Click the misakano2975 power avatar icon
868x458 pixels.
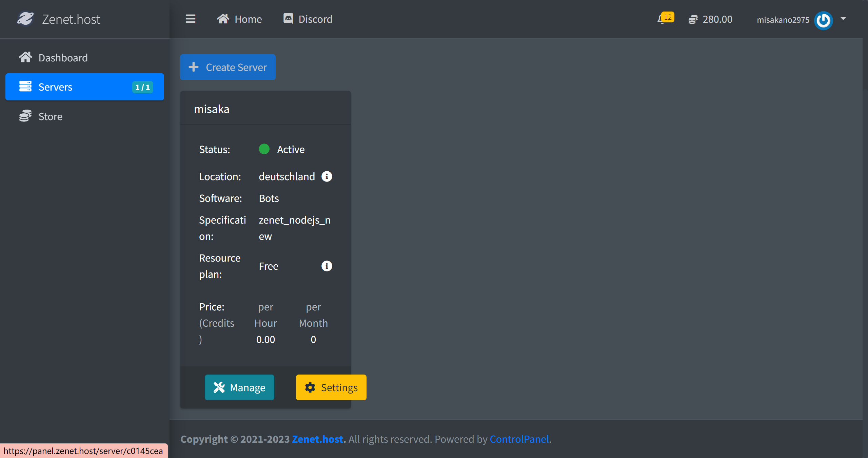coord(823,20)
